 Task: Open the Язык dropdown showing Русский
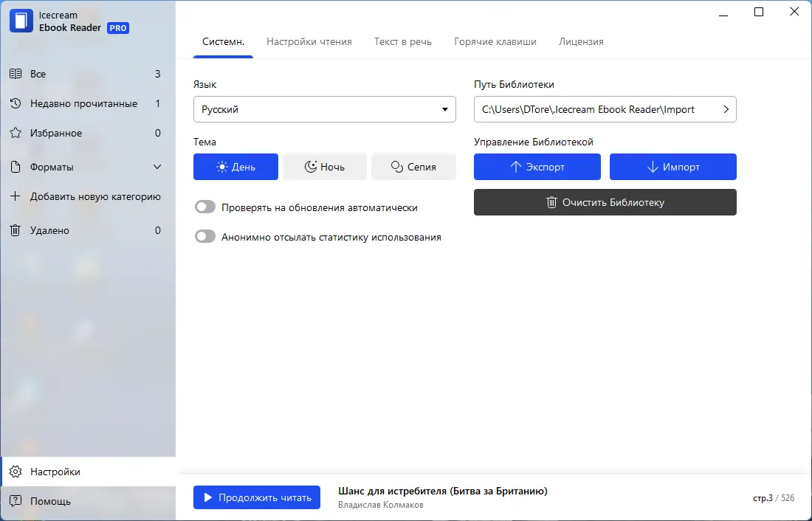pyautogui.click(x=325, y=109)
